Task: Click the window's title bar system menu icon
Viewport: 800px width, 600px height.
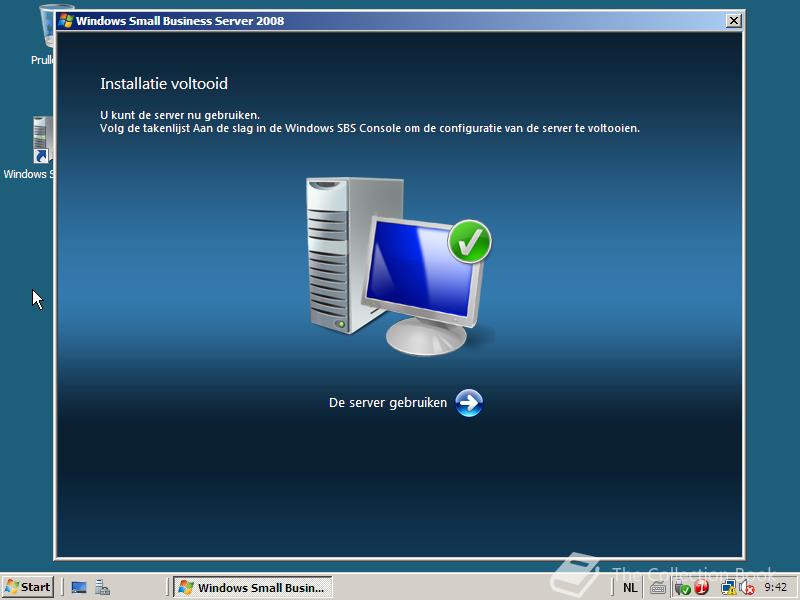Action: [x=65, y=20]
